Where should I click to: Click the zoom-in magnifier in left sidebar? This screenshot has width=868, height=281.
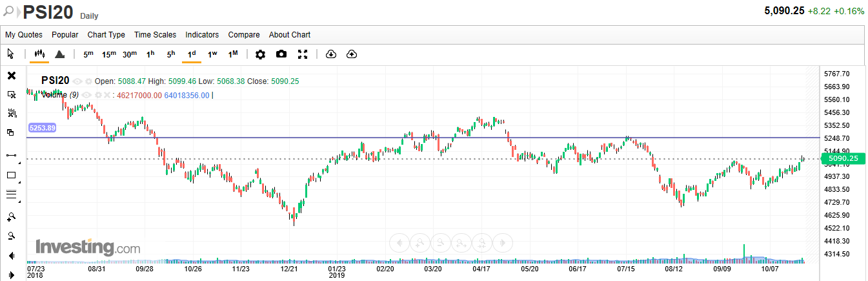[11, 216]
